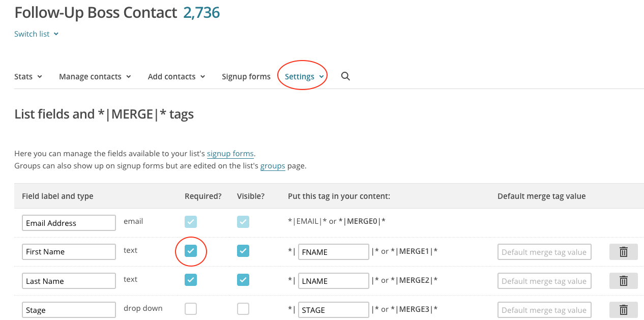Viewport: 644px width, 320px height.
Task: Click Required checkbox for Email Address
Action: (x=191, y=222)
